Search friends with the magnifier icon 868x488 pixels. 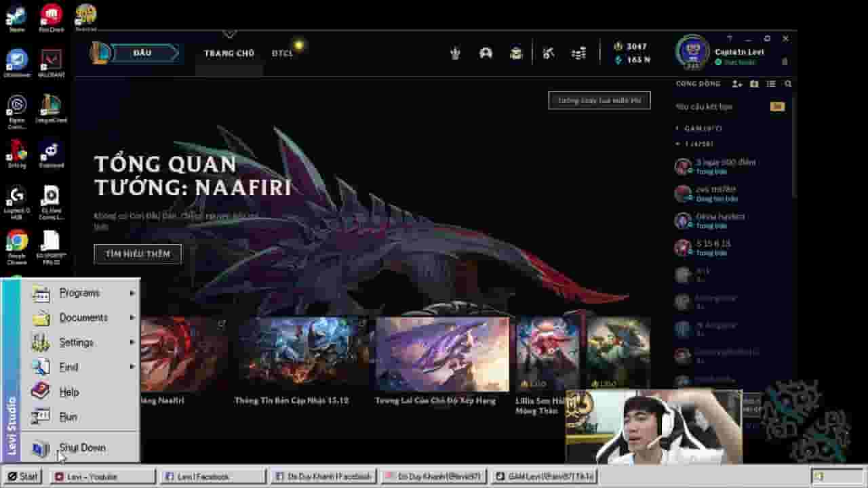pyautogui.click(x=788, y=84)
